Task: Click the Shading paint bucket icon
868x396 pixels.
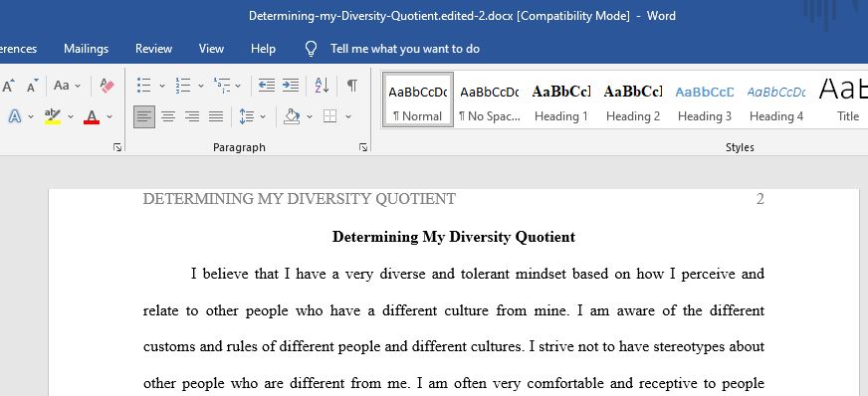Action: click(292, 116)
